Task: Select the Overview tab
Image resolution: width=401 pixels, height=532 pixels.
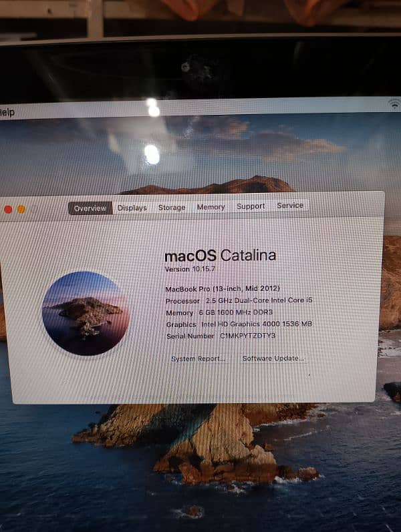Action: tap(90, 208)
